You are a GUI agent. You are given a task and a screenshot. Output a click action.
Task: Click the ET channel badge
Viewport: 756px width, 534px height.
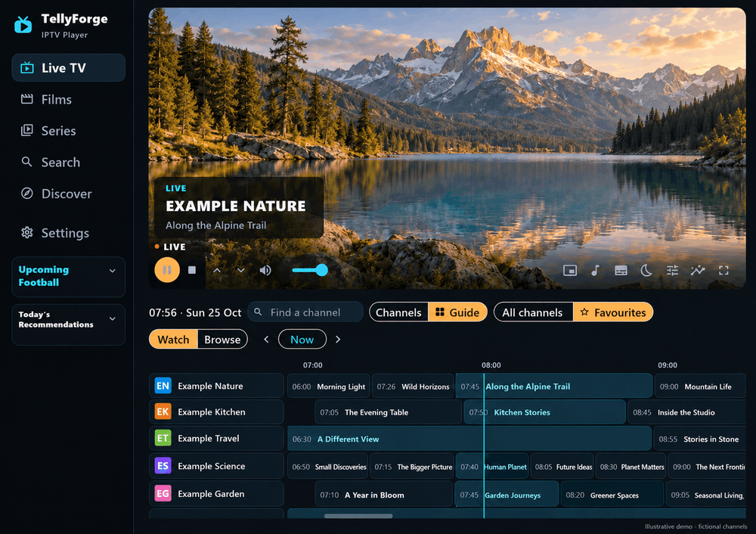click(163, 439)
